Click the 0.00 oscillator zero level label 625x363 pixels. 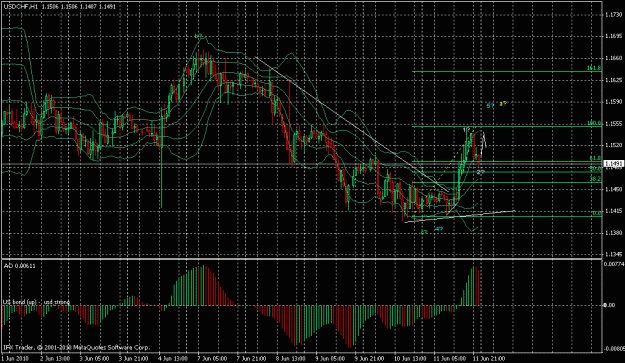pyautogui.click(x=610, y=305)
